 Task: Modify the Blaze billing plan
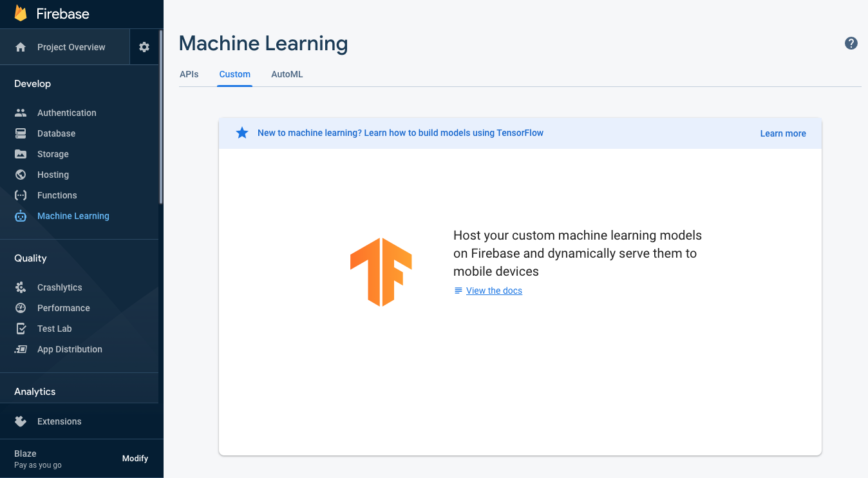pyautogui.click(x=135, y=459)
